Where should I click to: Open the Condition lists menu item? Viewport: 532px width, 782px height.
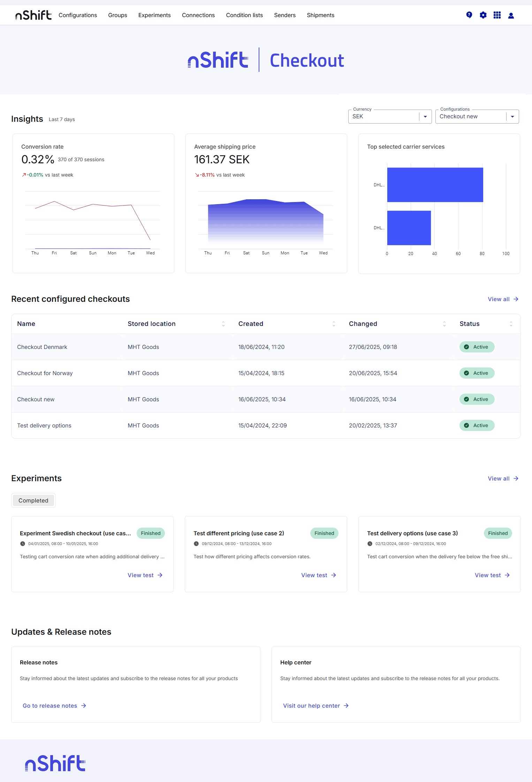(244, 15)
